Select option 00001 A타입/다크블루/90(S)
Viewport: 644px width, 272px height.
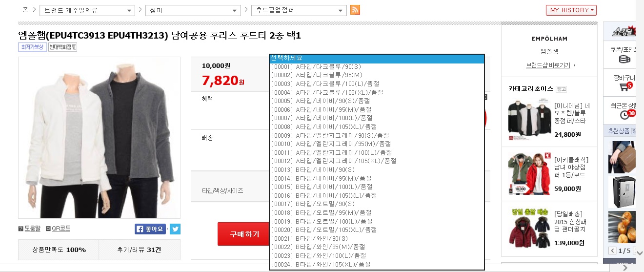coord(316,66)
